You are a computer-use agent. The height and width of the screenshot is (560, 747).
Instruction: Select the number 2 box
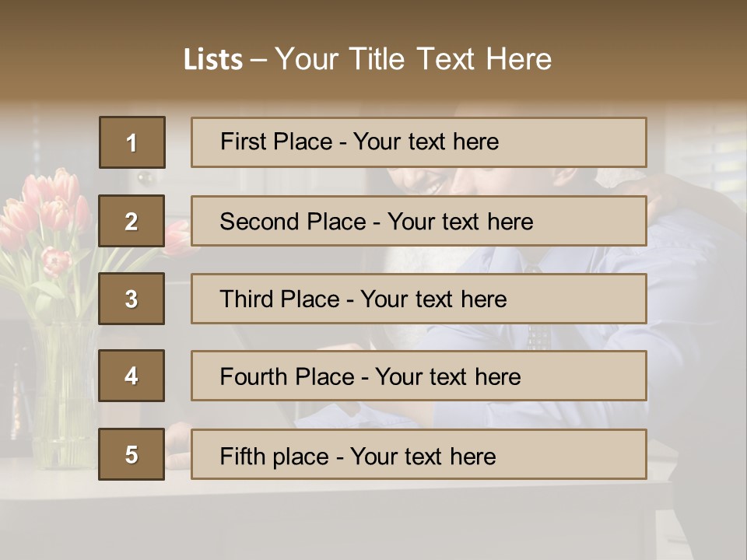[x=132, y=221]
